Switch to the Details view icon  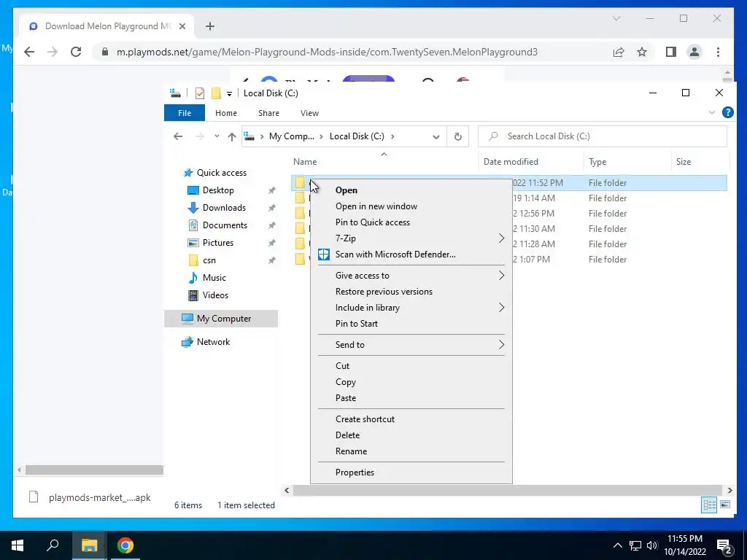pyautogui.click(x=709, y=505)
